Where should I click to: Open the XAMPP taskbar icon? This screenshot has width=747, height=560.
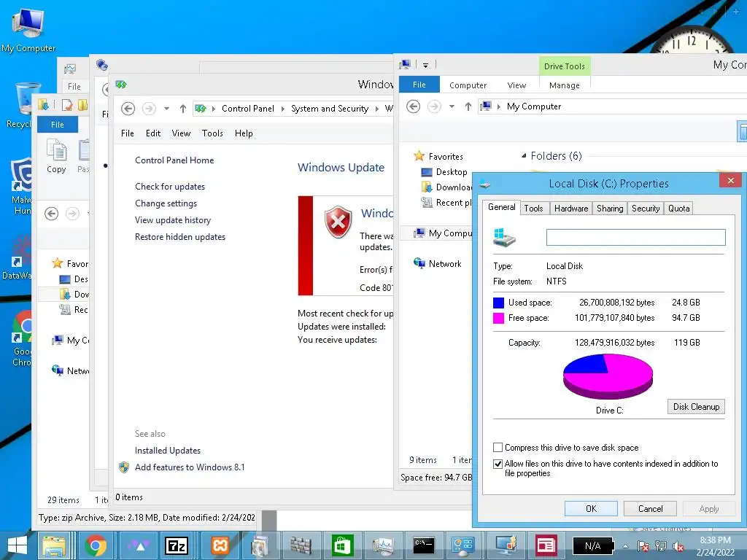click(220, 545)
